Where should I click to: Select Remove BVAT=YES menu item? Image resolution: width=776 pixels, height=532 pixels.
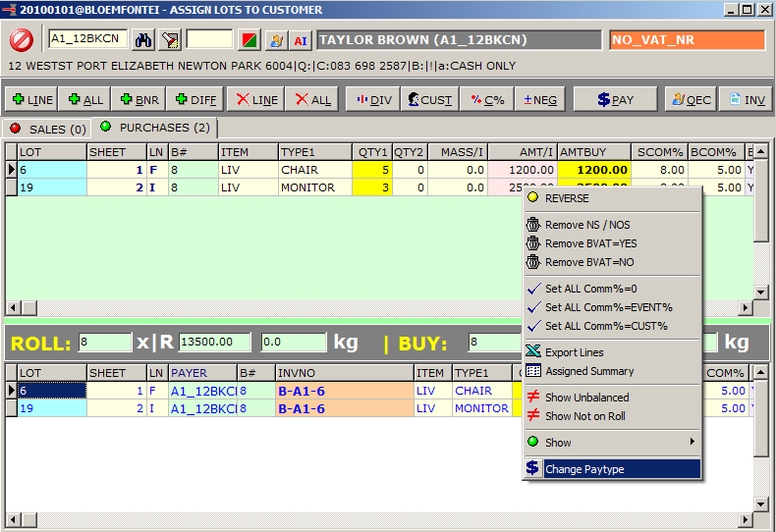click(613, 243)
